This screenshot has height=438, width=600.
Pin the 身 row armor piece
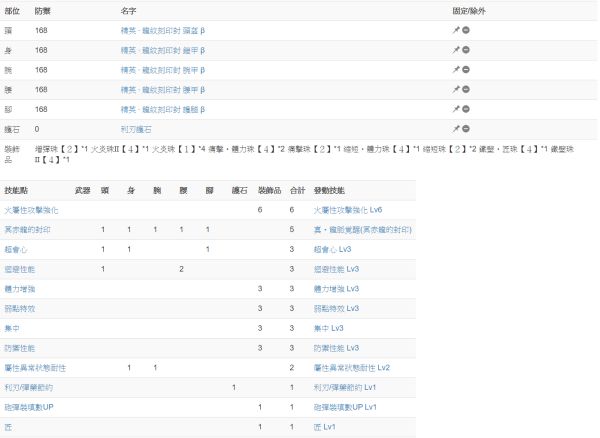(x=456, y=51)
